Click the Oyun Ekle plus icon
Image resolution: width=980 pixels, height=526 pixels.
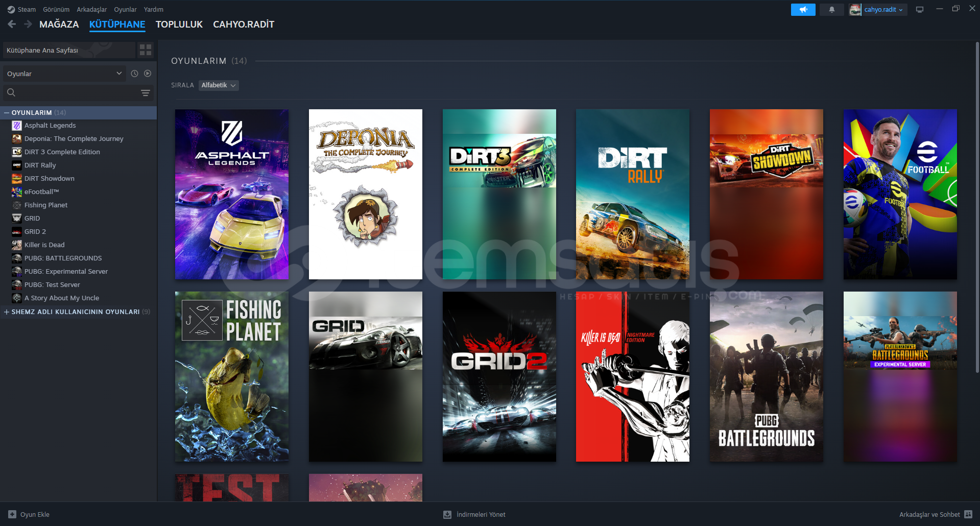[12, 514]
